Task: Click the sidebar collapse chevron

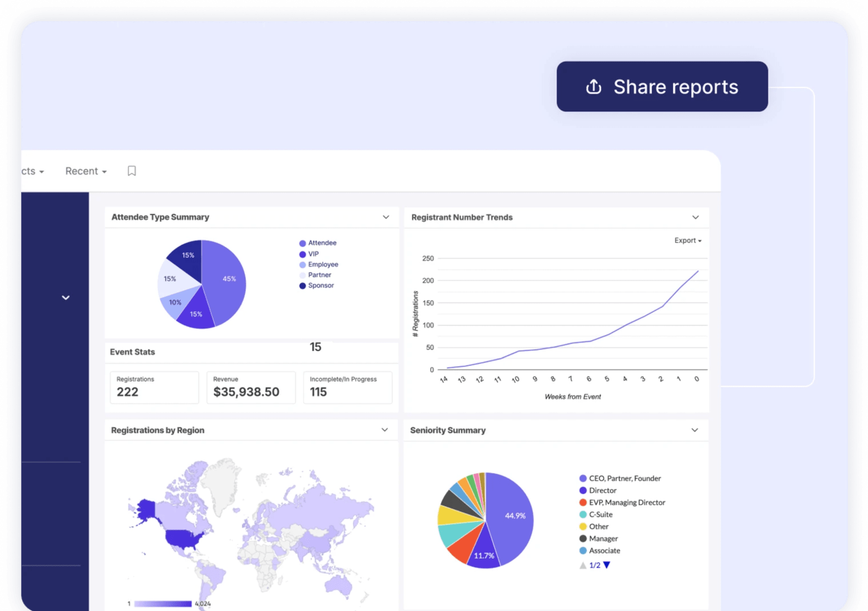Action: [x=65, y=298]
